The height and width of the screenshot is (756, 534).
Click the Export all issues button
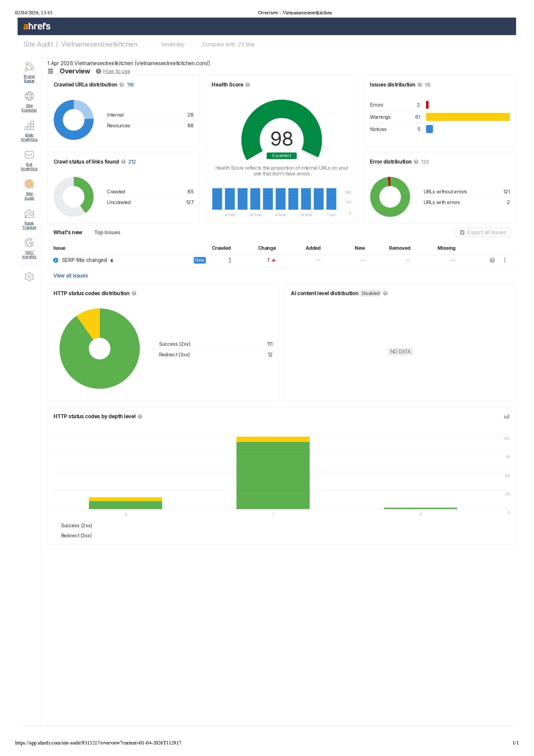click(x=483, y=232)
